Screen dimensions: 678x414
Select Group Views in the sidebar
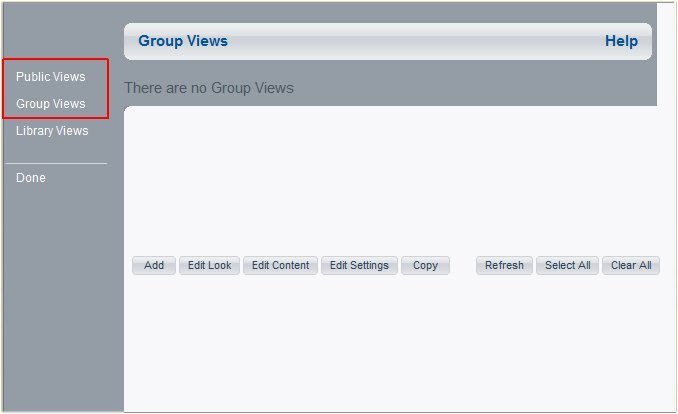(x=51, y=104)
